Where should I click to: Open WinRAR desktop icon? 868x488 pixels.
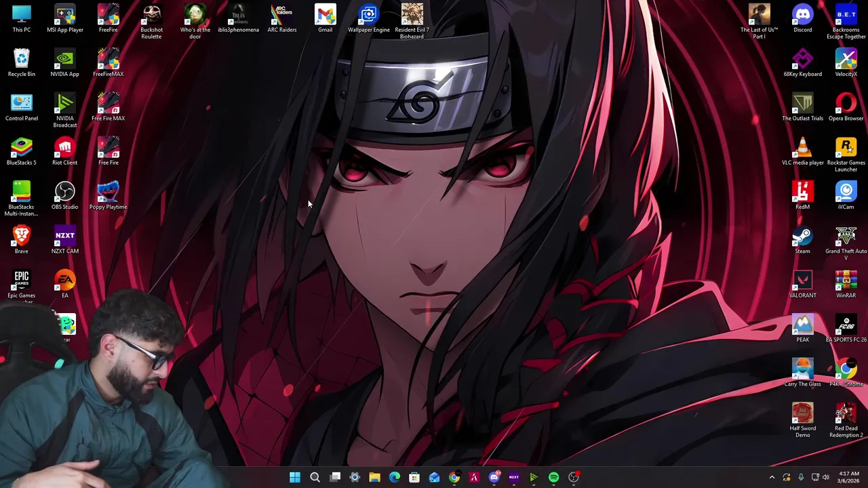[846, 284]
